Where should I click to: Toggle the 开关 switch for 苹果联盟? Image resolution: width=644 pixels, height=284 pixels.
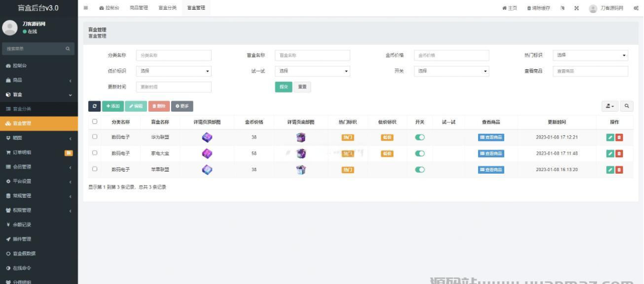[x=420, y=170]
